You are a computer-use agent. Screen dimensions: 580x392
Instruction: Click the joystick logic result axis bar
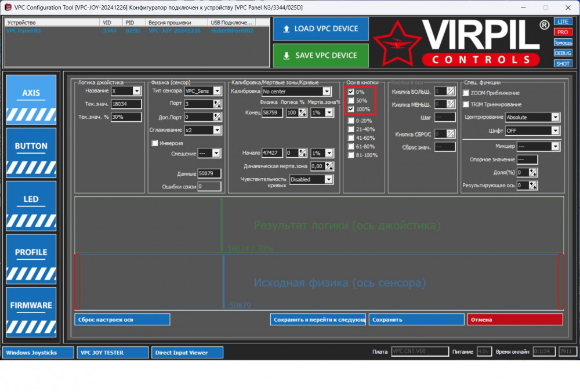[319, 225]
